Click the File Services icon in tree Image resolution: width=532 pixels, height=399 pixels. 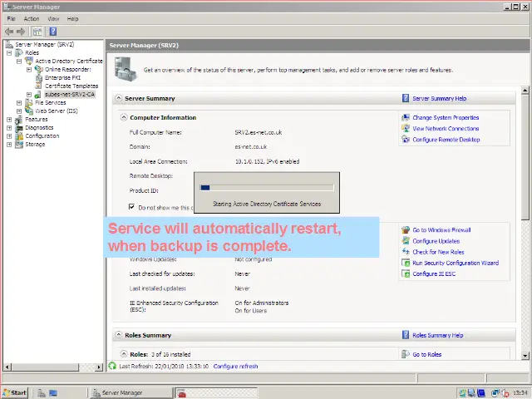click(x=29, y=102)
